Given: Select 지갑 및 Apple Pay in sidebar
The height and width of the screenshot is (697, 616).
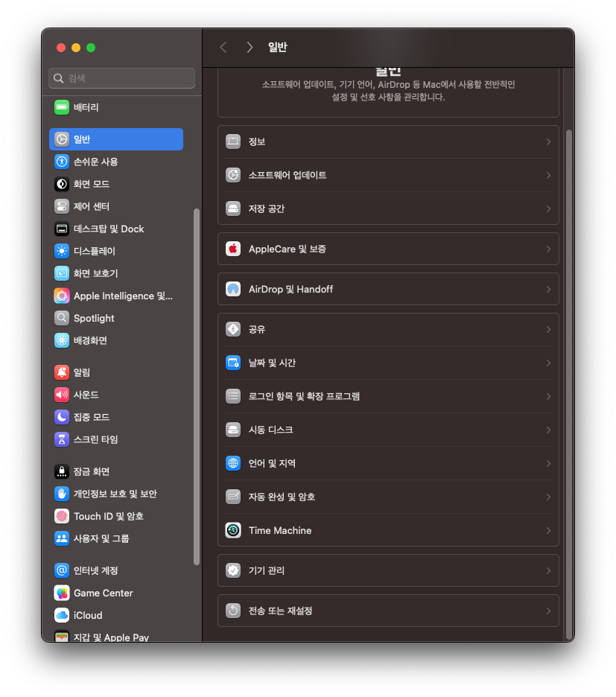Looking at the screenshot, I should (x=116, y=637).
